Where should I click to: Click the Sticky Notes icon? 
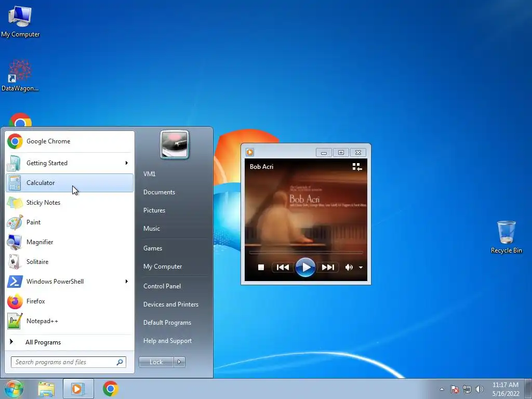(15, 203)
